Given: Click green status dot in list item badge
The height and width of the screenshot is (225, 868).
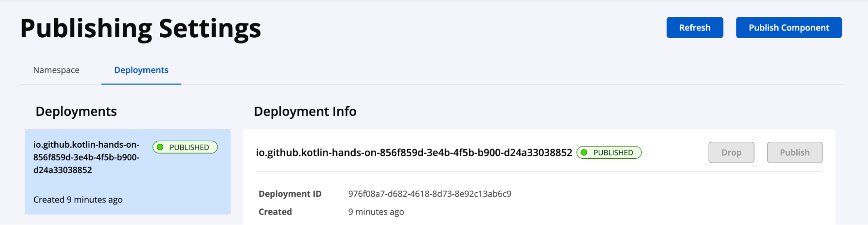Looking at the screenshot, I should (x=160, y=147).
